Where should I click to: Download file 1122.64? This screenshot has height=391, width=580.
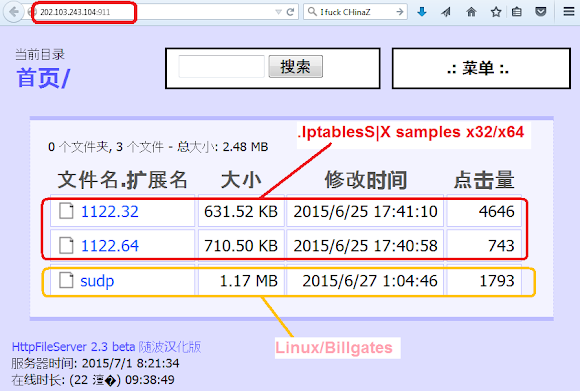109,246
